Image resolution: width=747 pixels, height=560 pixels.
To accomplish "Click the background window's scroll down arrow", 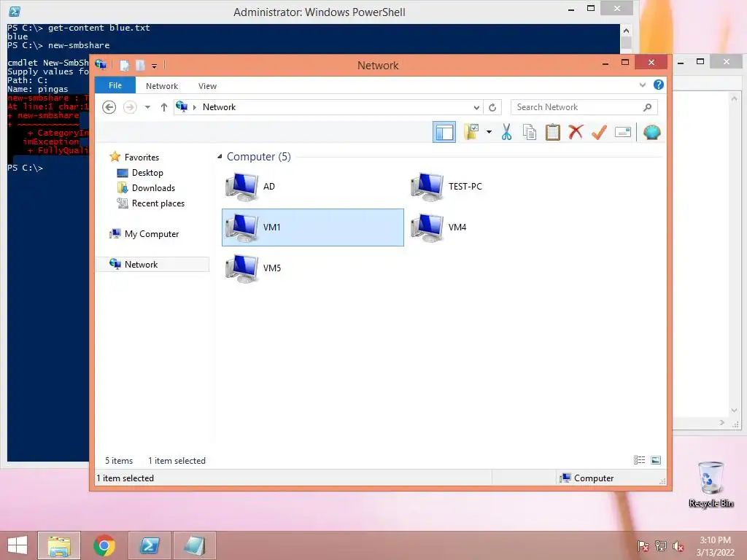I will point(734,410).
